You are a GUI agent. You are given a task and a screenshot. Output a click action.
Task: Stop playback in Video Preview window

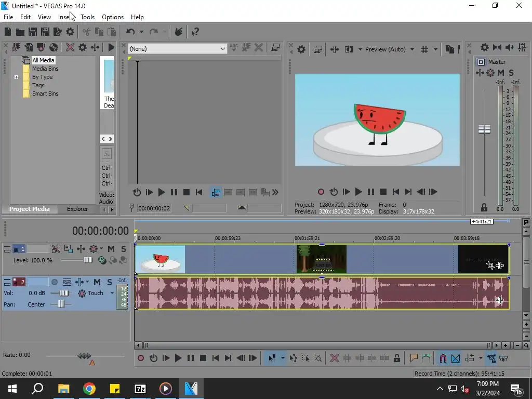coord(383,192)
